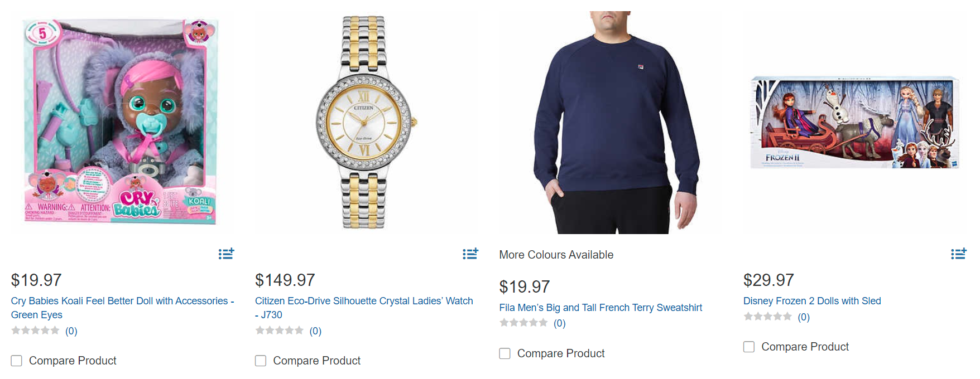Tick Compare Product for Fila sweatshirt

coord(505,353)
